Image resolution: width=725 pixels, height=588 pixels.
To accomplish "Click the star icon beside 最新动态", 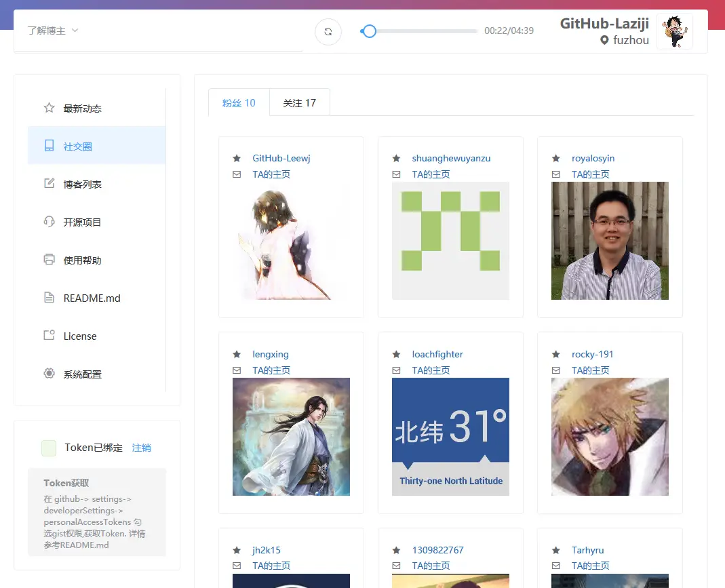I will click(x=49, y=108).
